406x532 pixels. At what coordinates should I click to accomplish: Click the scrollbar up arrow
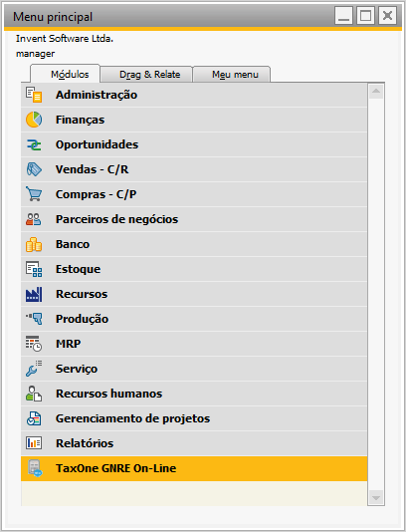[376, 91]
